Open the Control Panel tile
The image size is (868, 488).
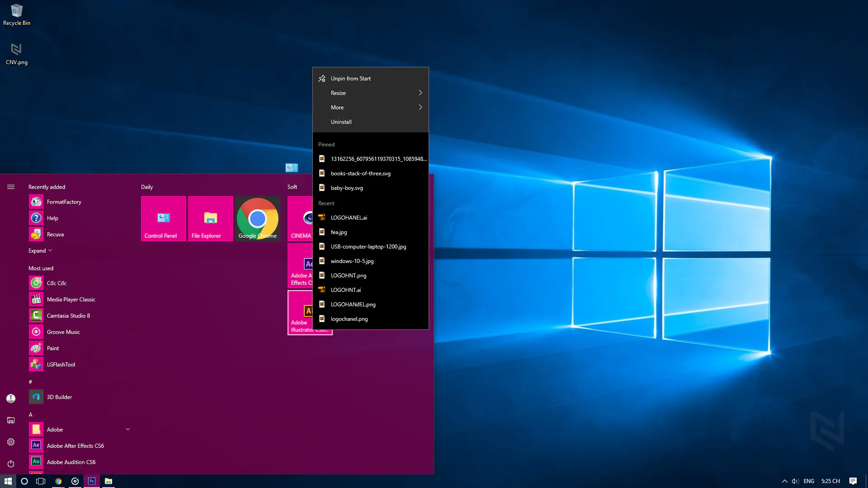164,219
